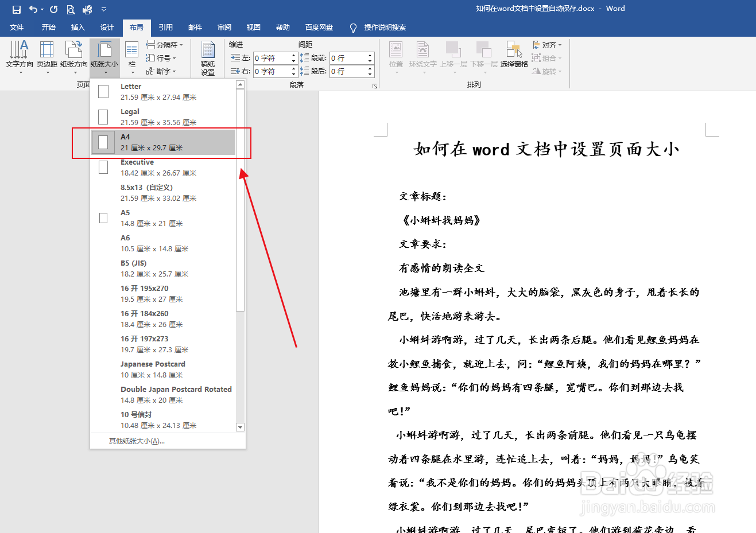Switch to the 插入 ribbon tab

pos(77,27)
